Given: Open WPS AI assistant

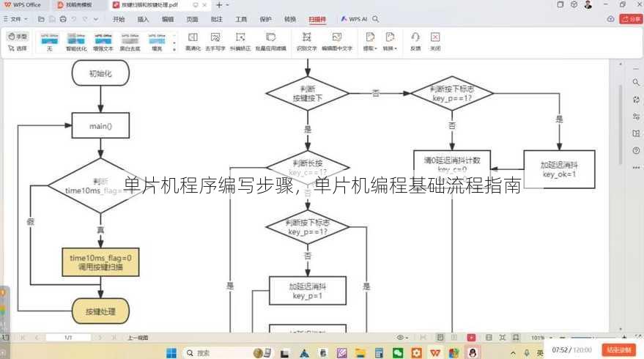Looking at the screenshot, I should coord(354,19).
